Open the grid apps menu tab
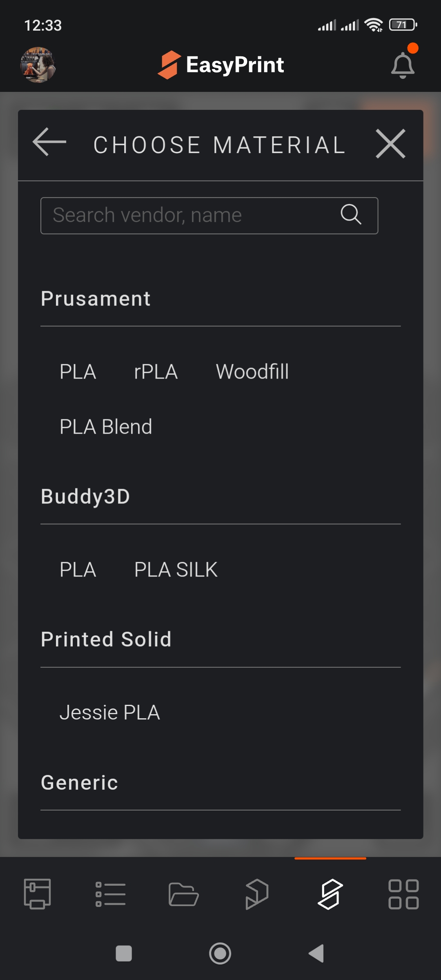Viewport: 441px width, 980px height. coord(403,894)
